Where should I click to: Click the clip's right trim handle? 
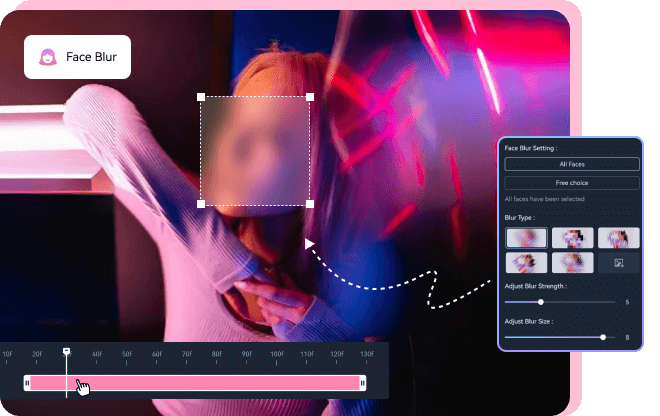tap(362, 383)
